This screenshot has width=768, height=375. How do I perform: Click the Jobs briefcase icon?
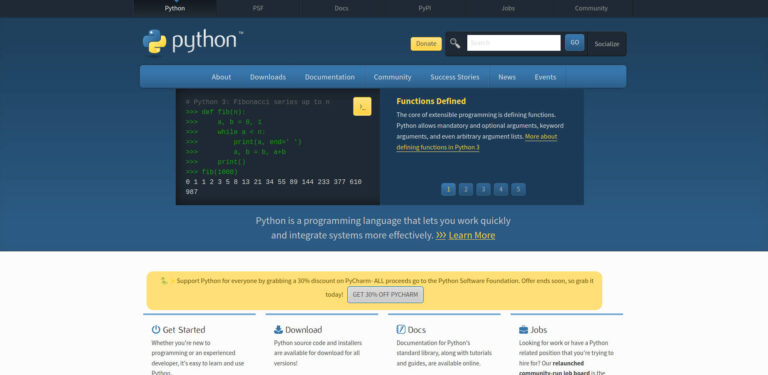(x=524, y=329)
